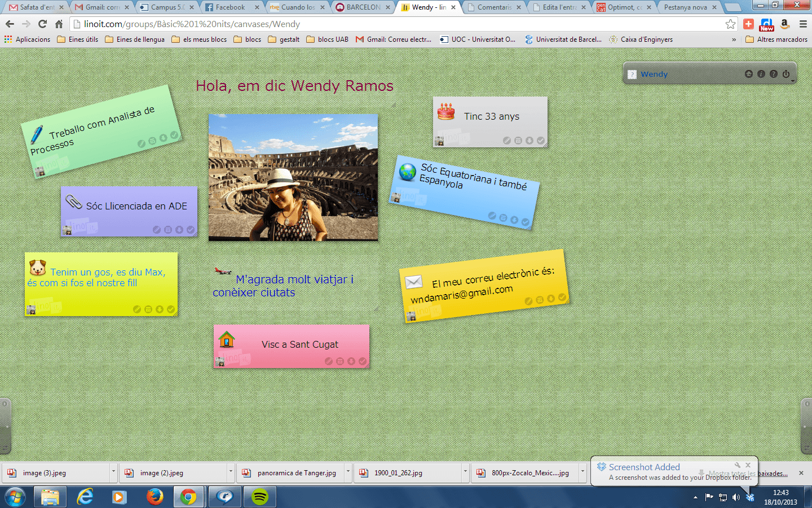
Task: Set due date on 'Sóc Llicenciada en ADE' note
Action: (168, 230)
